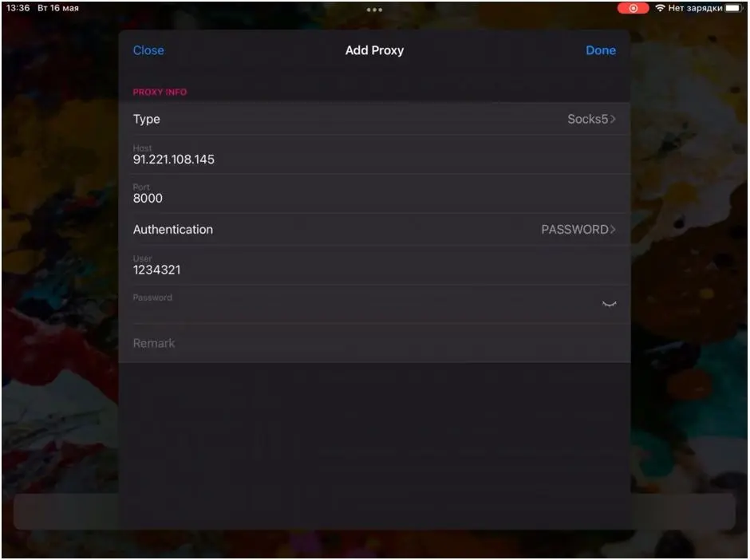Click the chevron arrow beside PASSWORD

[613, 230]
